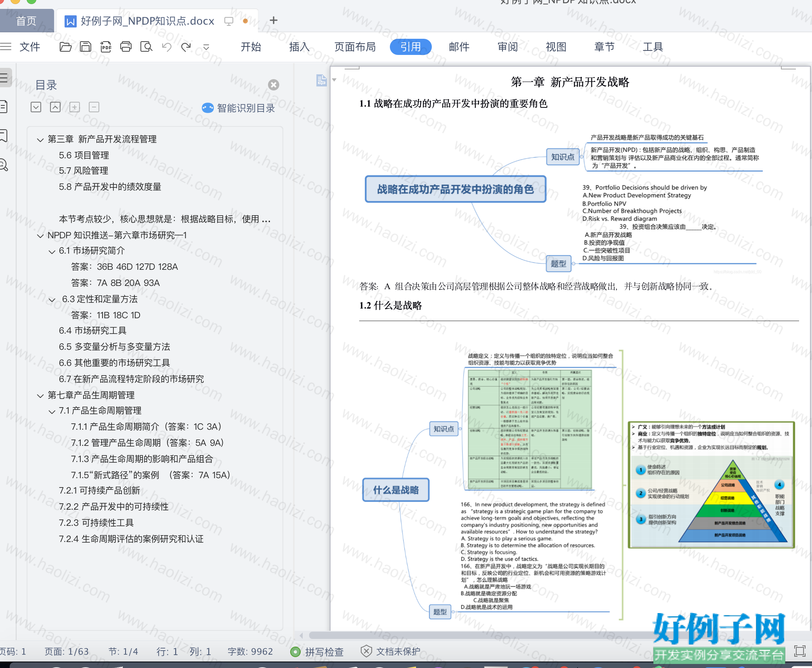Collapse 第七章产品生周期管理 node

(x=40, y=396)
